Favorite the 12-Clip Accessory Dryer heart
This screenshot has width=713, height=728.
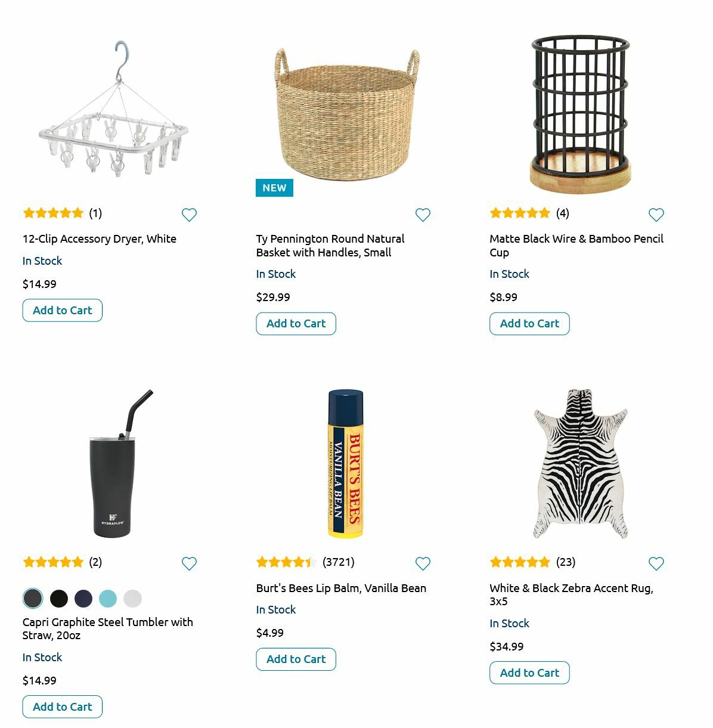(x=189, y=215)
